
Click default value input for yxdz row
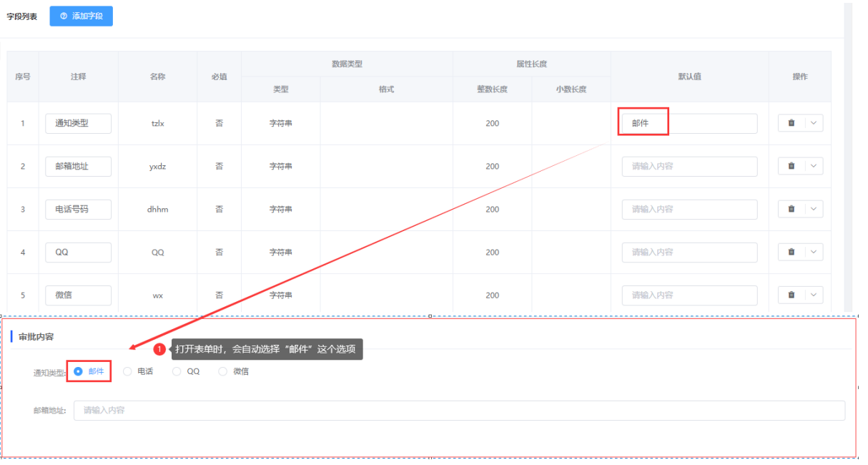(689, 166)
